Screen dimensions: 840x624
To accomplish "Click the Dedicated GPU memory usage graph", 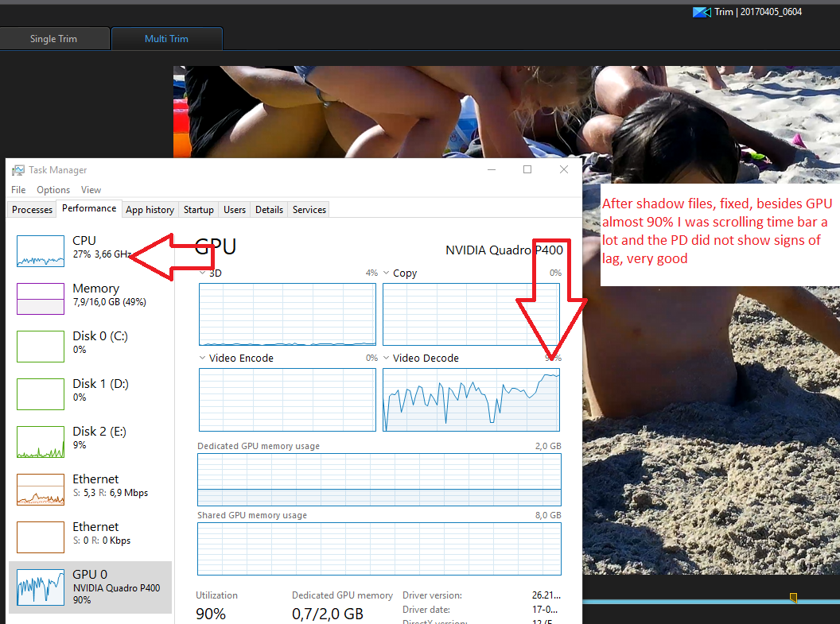I will pos(379,479).
